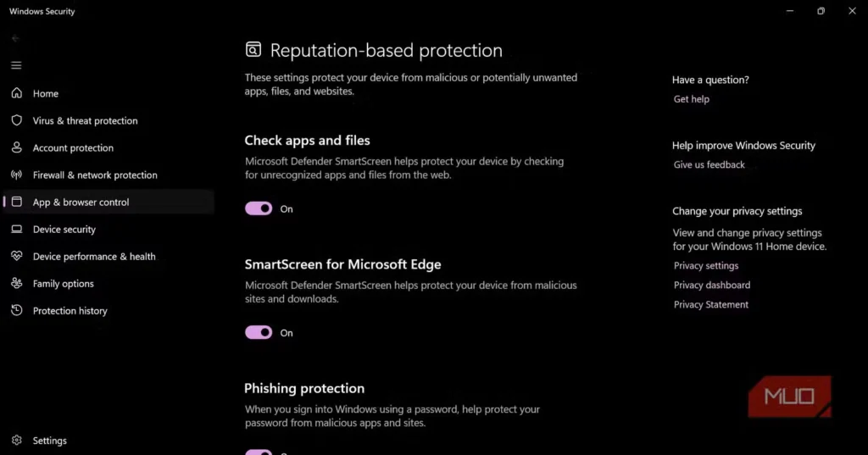The width and height of the screenshot is (868, 455).
Task: Click the Family options icon
Action: click(x=16, y=283)
